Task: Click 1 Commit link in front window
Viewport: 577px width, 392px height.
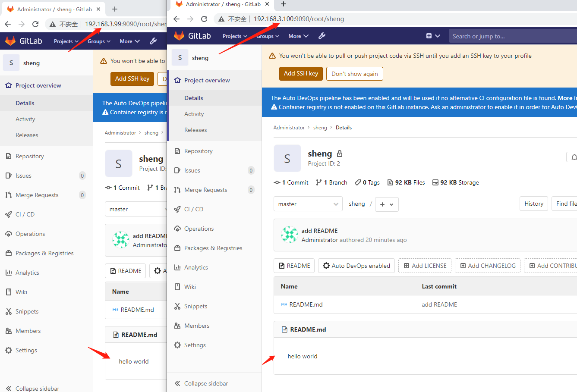Action: [x=291, y=182]
